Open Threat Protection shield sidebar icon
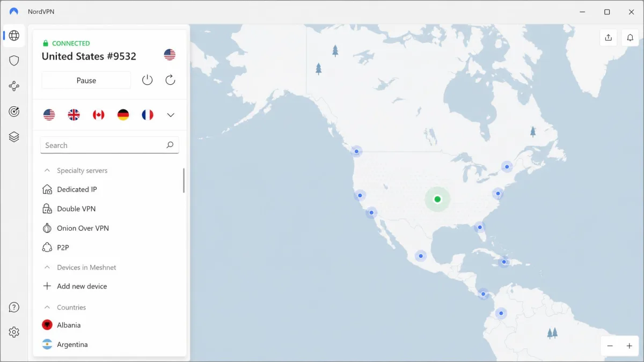644x362 pixels. (14, 61)
